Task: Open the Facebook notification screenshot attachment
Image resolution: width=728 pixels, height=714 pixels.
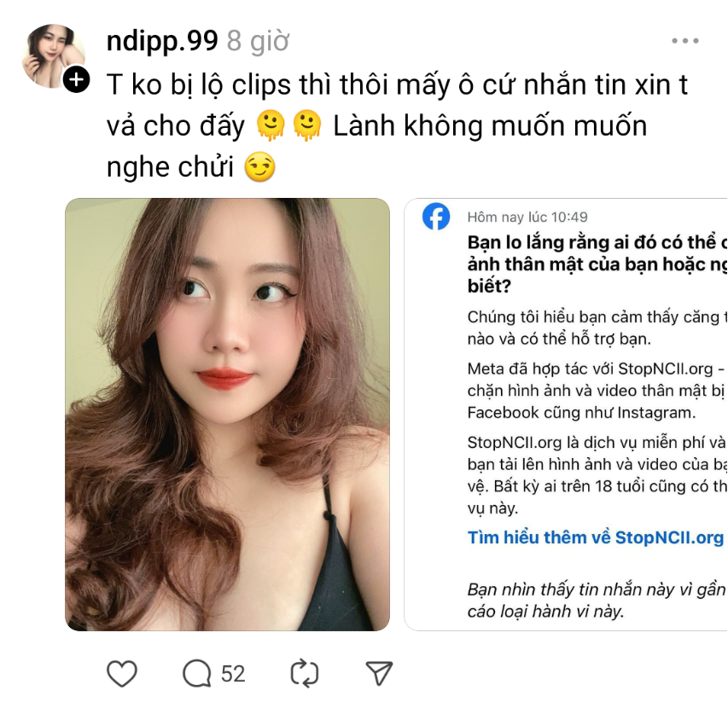Action: [566, 415]
